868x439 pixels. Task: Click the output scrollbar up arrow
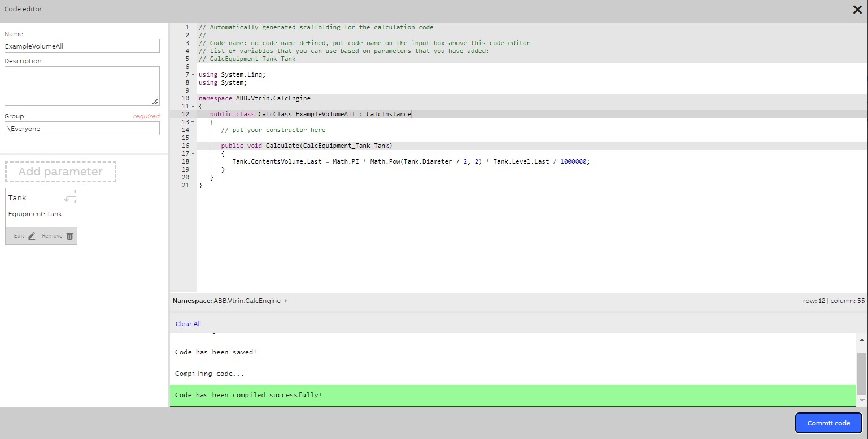[862, 340]
